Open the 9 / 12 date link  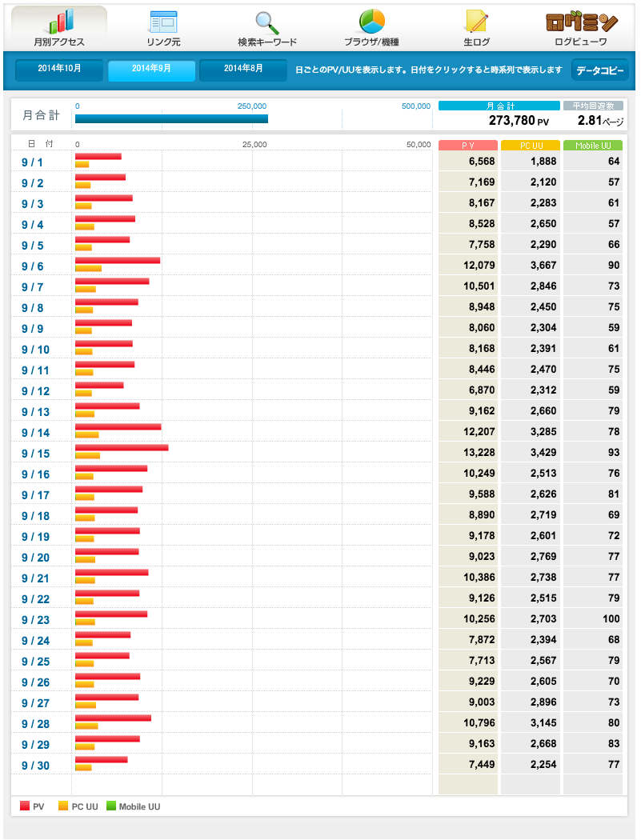tap(35, 392)
